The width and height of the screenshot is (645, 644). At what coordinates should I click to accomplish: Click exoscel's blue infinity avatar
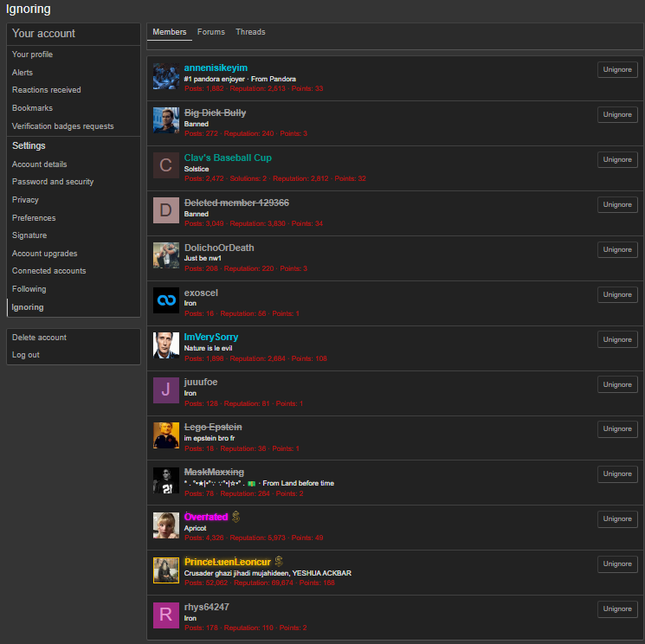166,300
